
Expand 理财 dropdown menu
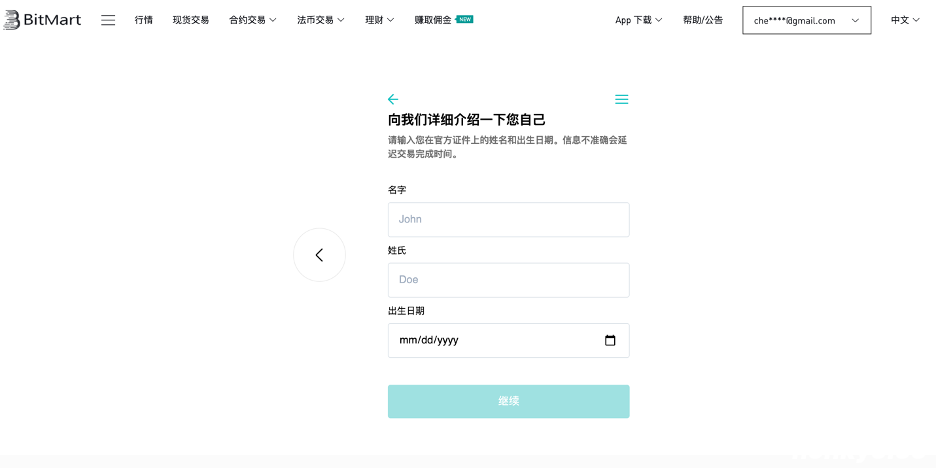(x=379, y=20)
